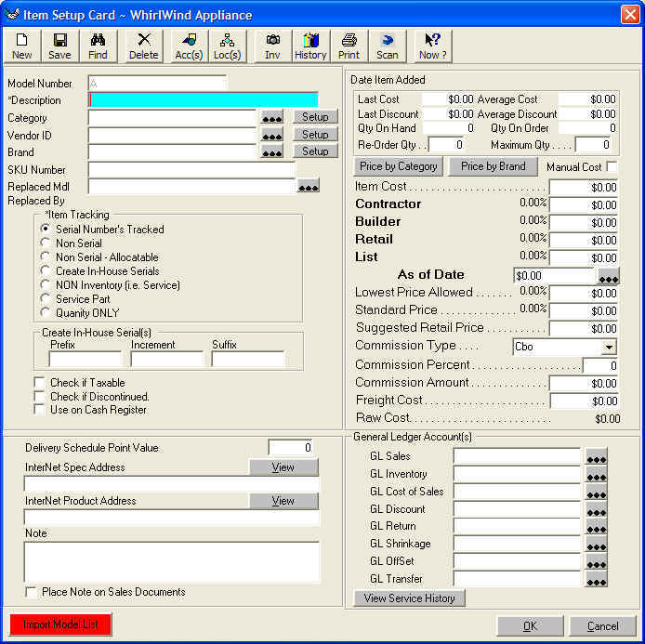Viewport: 645px width, 644px height.
Task: Expand the Commission Type dropdown
Action: coord(609,347)
